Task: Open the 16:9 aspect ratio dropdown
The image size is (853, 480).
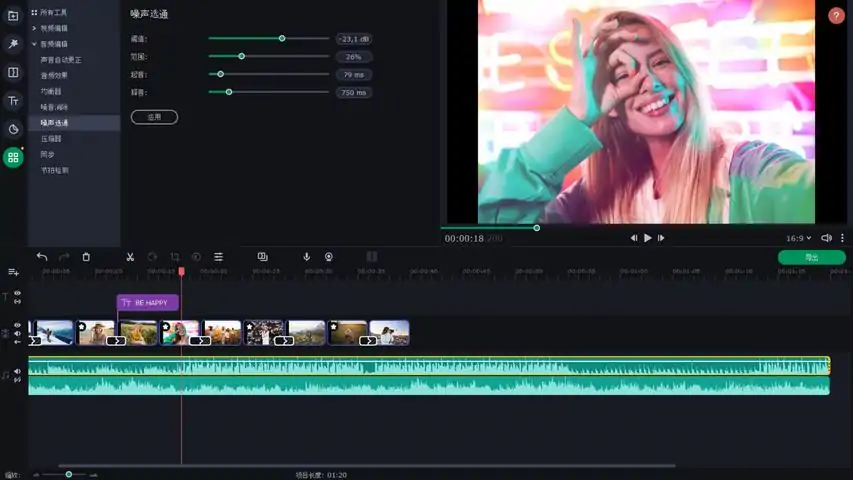Action: click(799, 238)
